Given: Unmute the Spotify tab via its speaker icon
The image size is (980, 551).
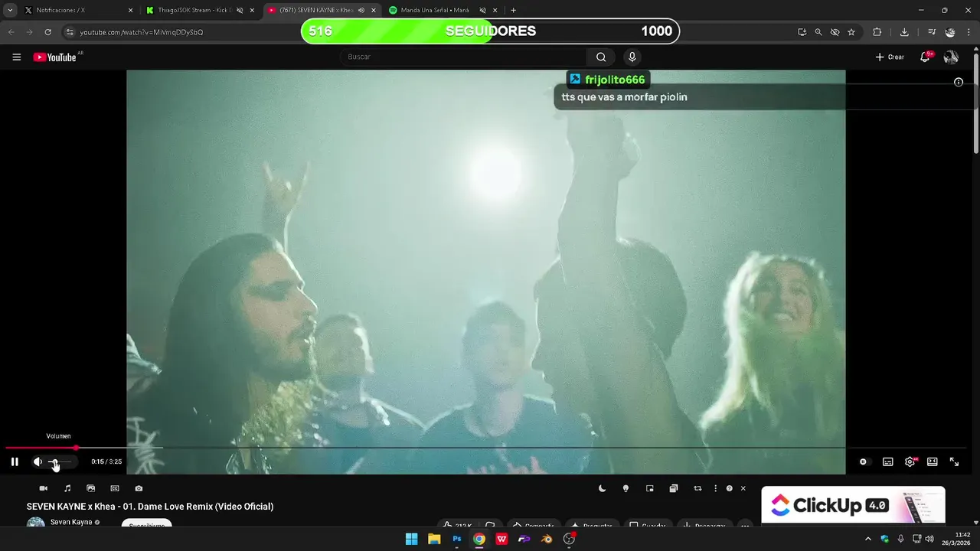Looking at the screenshot, I should [x=482, y=10].
